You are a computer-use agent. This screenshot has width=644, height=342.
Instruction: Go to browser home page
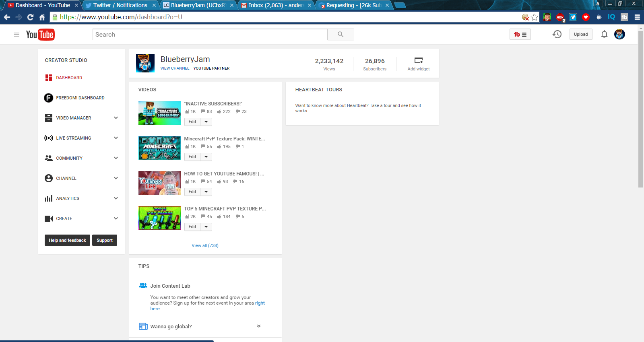point(42,17)
